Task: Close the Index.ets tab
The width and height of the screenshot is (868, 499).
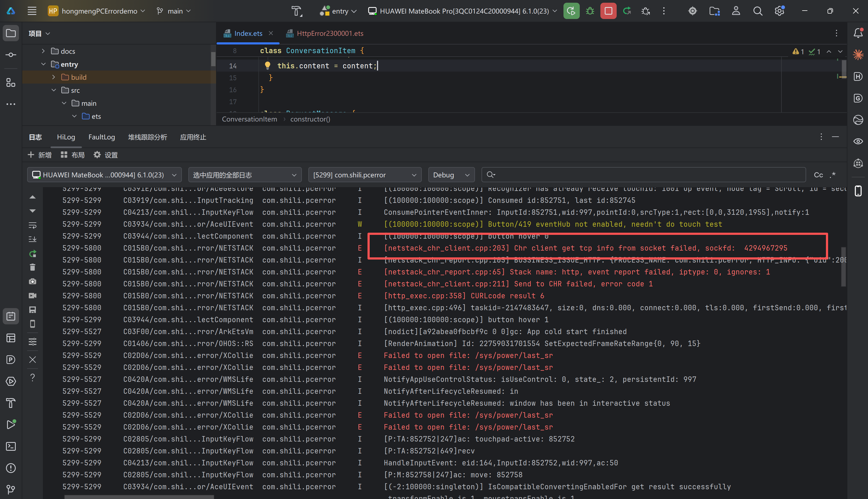Action: (x=271, y=33)
